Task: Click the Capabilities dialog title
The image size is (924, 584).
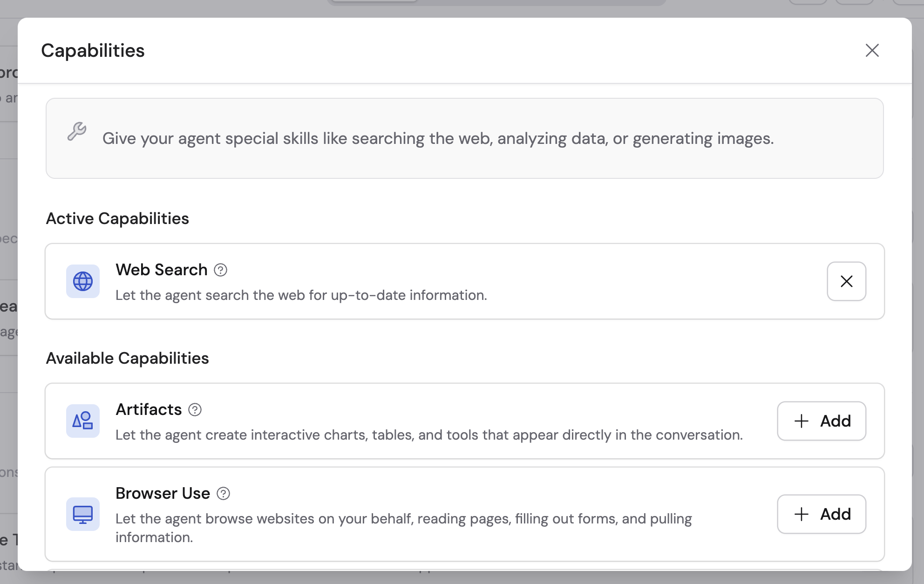Action: coord(93,50)
